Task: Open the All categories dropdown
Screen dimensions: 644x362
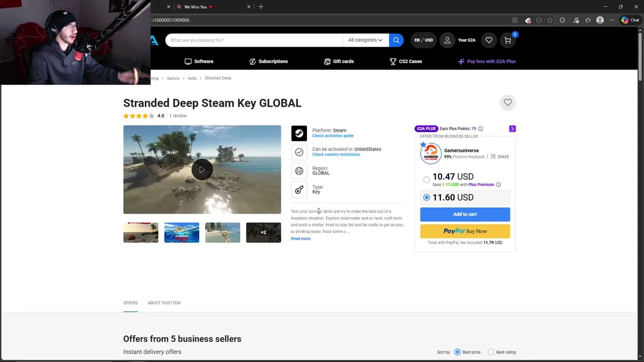Action: coord(365,40)
